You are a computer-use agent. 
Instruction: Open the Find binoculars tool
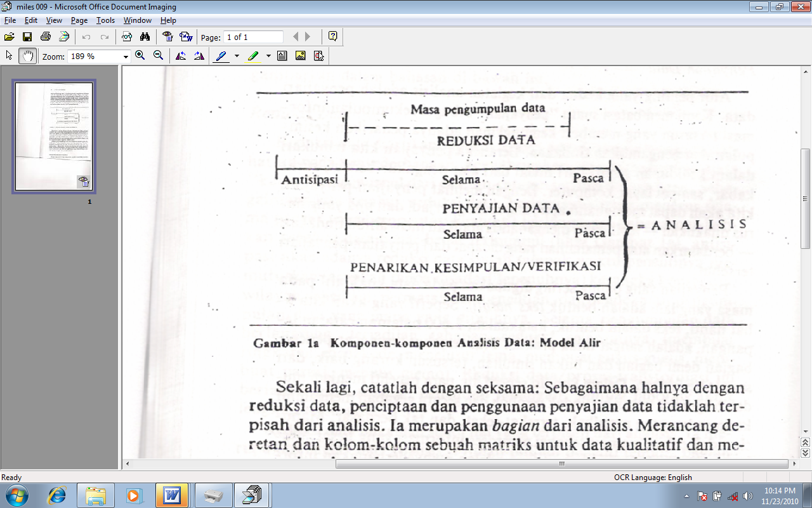click(145, 36)
